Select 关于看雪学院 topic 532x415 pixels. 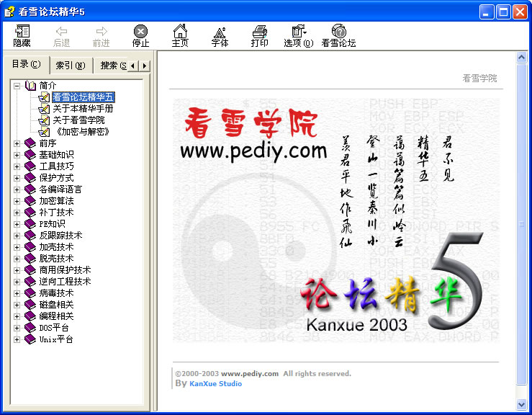click(x=78, y=120)
